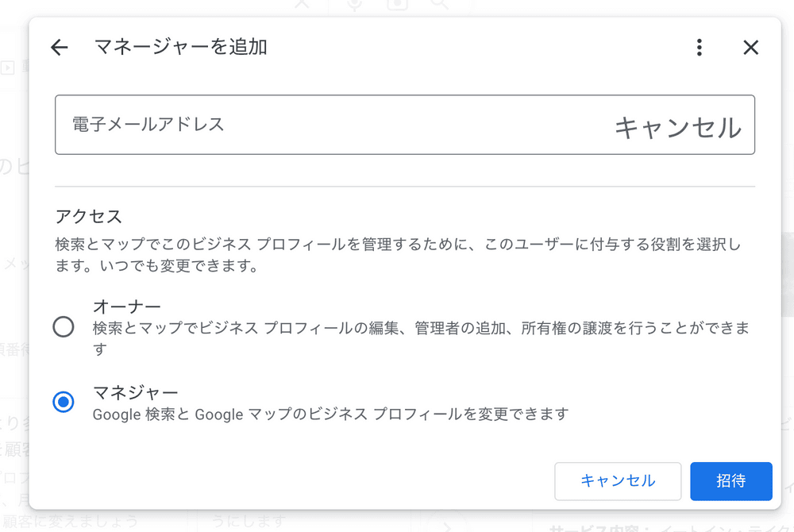Click the オーナー role label text
This screenshot has width=794, height=532.
click(127, 306)
